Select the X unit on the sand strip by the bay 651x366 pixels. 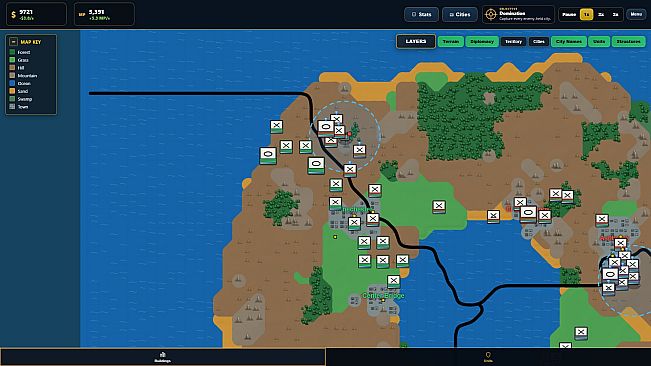[x=493, y=216]
